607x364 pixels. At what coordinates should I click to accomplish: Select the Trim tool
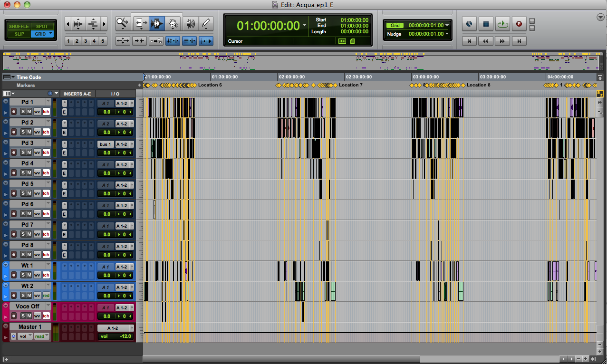tap(141, 23)
